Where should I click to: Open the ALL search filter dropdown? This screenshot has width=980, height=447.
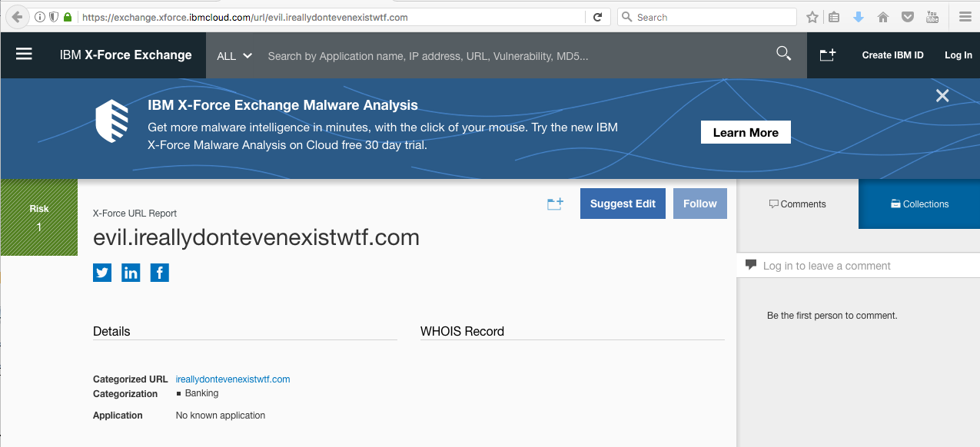point(234,55)
